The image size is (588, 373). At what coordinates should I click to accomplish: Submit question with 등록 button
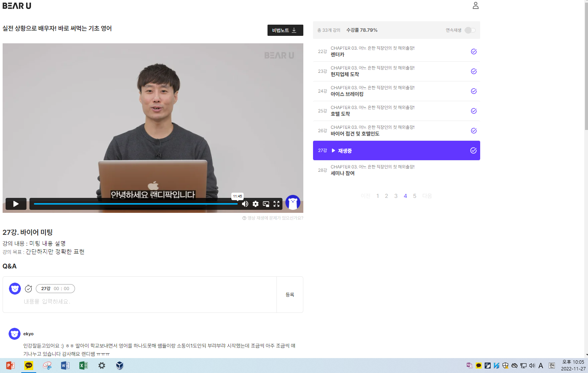click(x=290, y=295)
